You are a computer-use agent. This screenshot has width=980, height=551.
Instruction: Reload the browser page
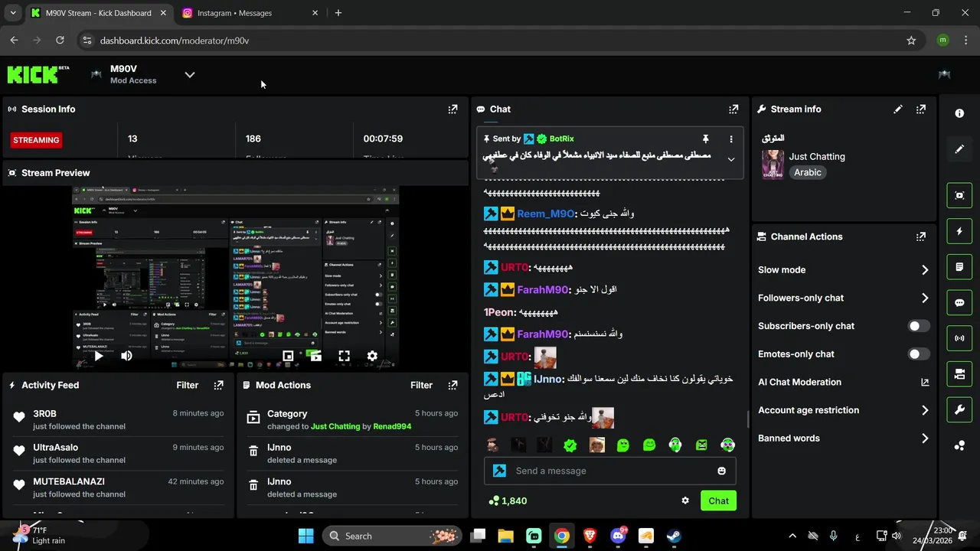(60, 41)
